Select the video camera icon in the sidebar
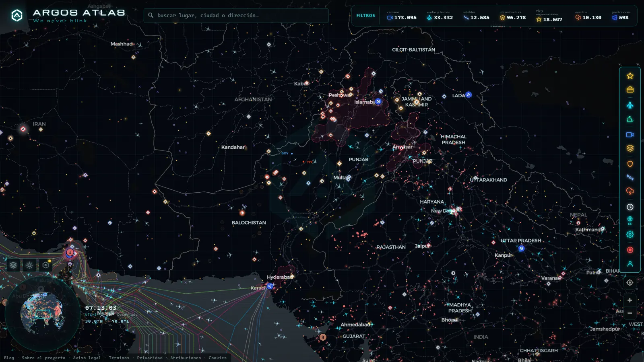 click(630, 135)
